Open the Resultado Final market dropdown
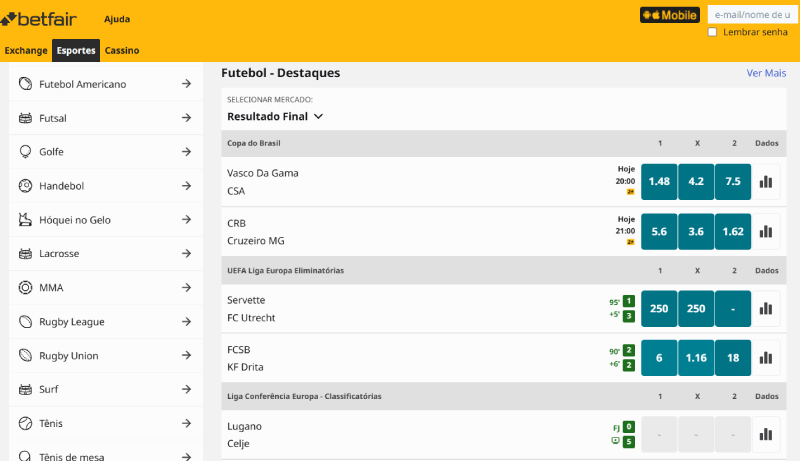Screen dimensions: 800x461 click(x=275, y=116)
